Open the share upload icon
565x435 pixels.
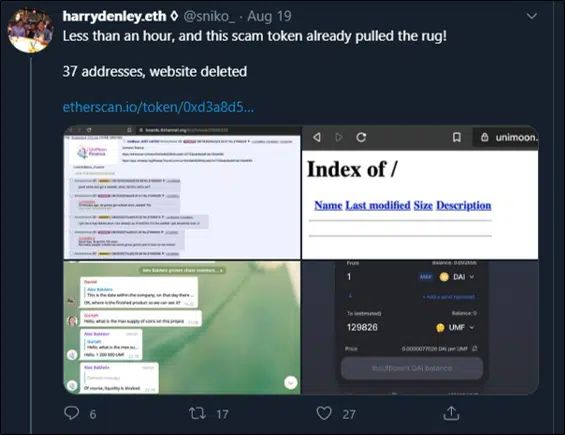pyautogui.click(x=451, y=413)
